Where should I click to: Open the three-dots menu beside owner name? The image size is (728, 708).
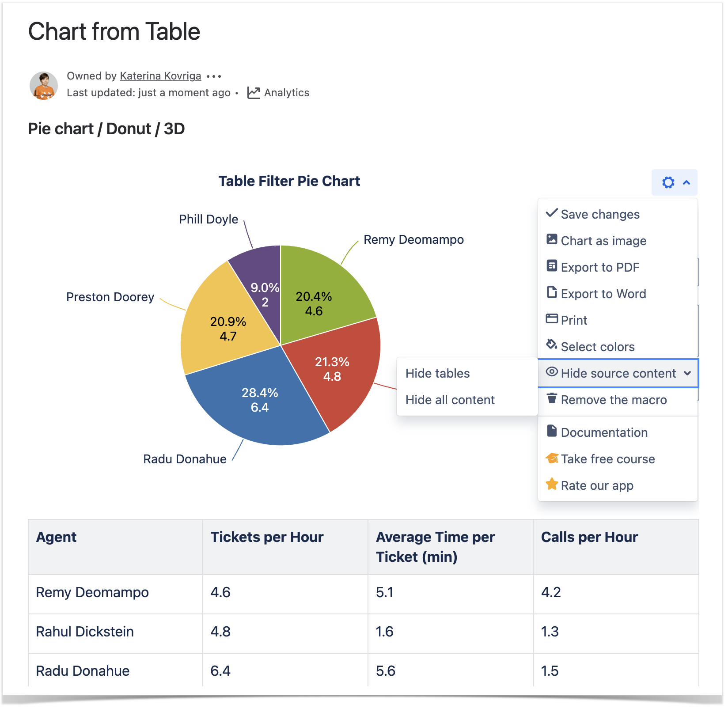(x=214, y=76)
